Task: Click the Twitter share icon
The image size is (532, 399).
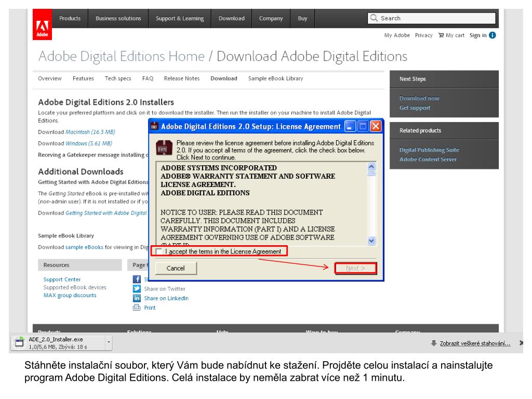Action: pos(137,289)
